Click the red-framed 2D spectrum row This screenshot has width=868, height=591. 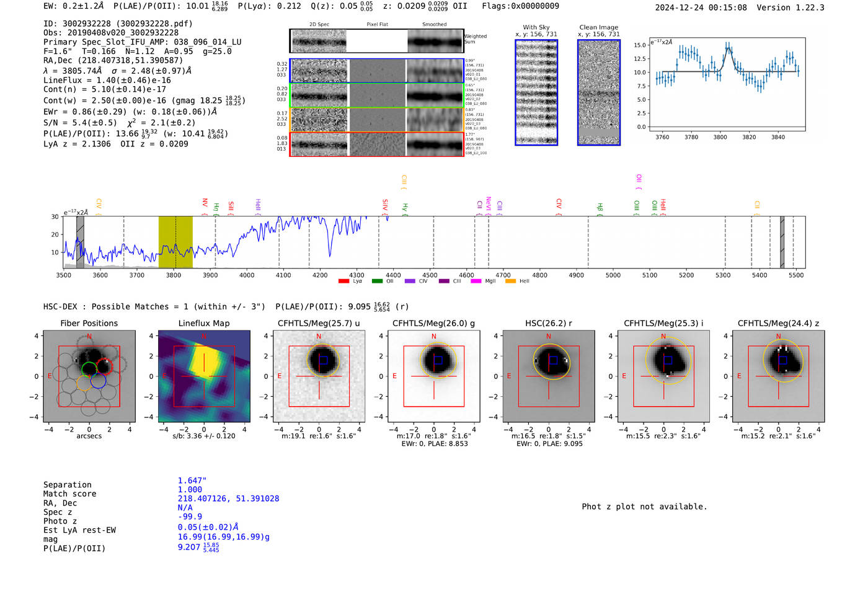377,144
